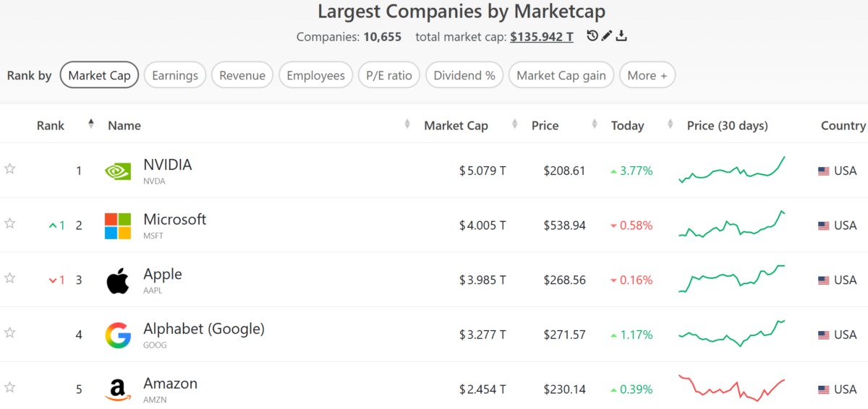Screen dimensions: 868x409
Task: Click the Microsoft logo icon
Action: (118, 225)
